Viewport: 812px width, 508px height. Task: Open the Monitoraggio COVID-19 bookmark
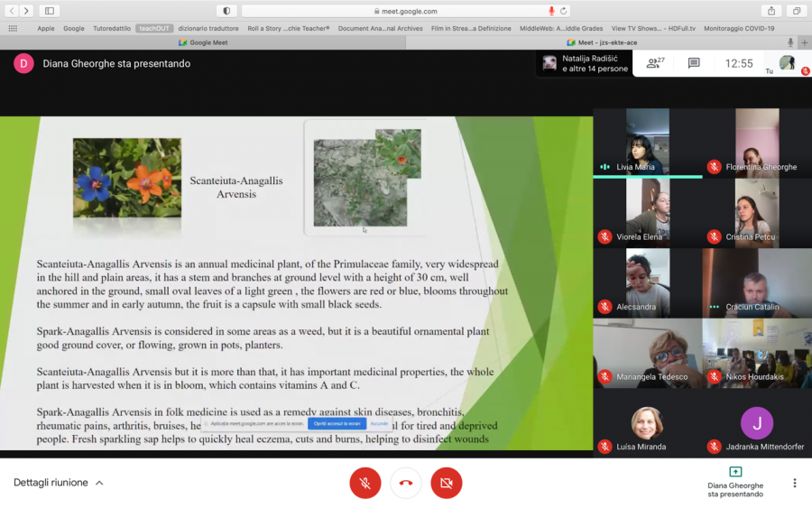pyautogui.click(x=739, y=28)
